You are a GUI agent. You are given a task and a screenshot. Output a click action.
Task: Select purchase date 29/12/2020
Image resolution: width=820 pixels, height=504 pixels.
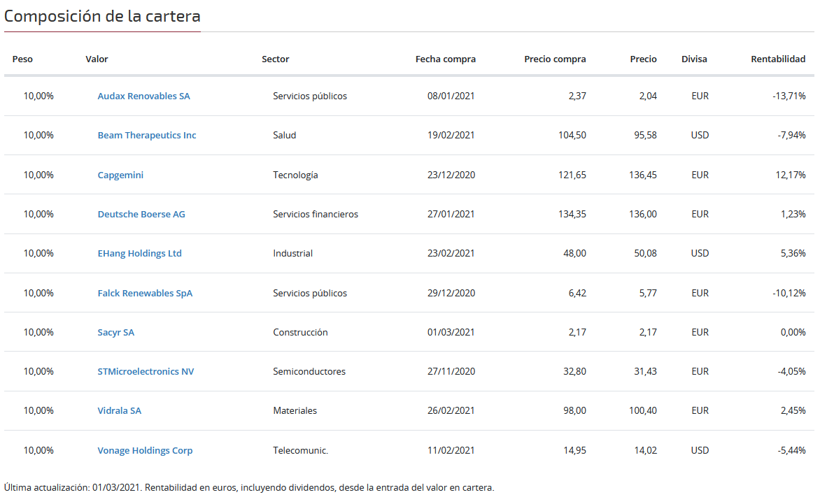click(x=451, y=293)
